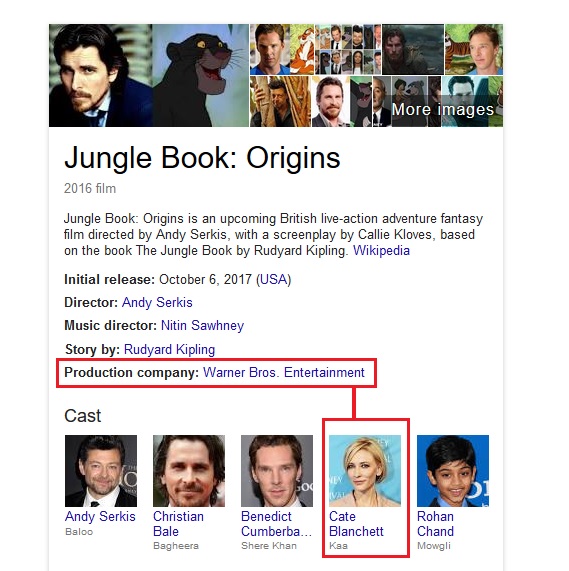Click More images overlay
Image resolution: width=569 pixels, height=571 pixels.
click(x=443, y=109)
